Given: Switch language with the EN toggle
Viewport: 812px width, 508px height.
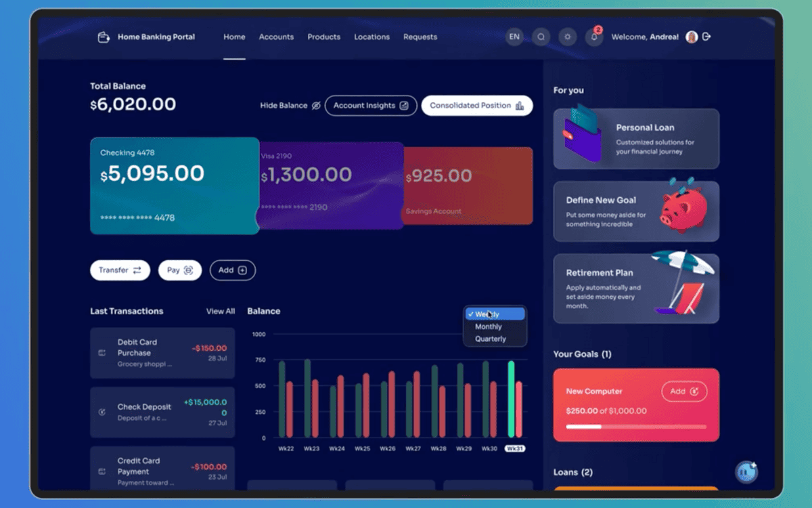Looking at the screenshot, I should click(x=514, y=37).
